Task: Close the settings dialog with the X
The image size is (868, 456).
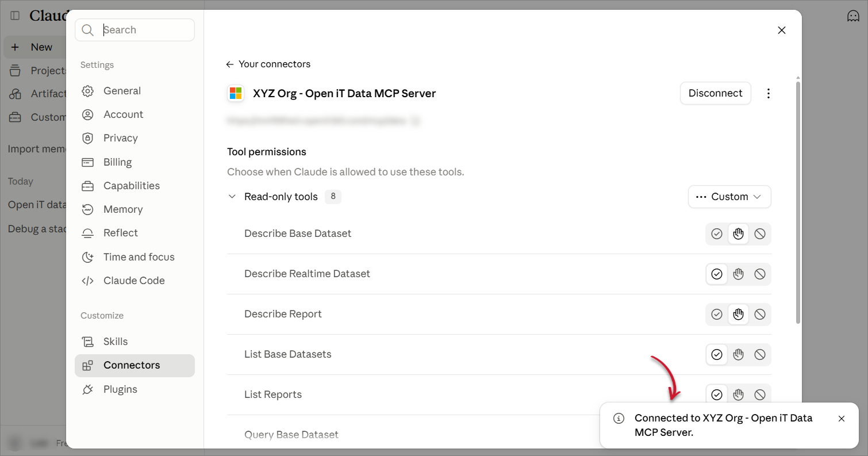Action: [x=782, y=30]
